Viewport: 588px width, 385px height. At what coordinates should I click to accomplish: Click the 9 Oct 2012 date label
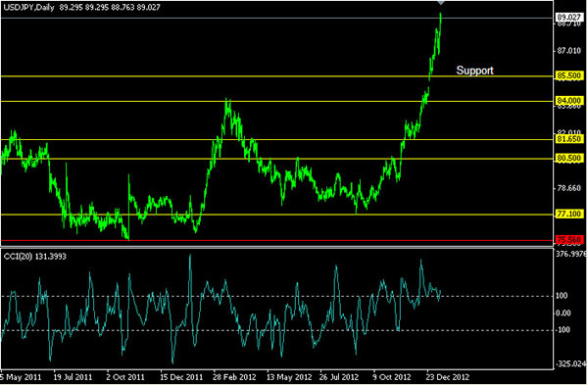click(x=392, y=377)
